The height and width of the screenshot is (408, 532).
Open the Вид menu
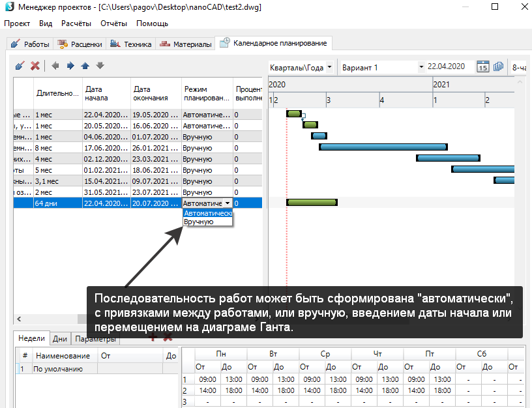click(x=46, y=23)
